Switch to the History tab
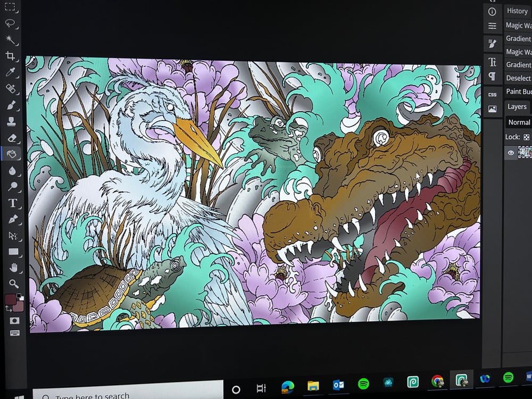The width and height of the screenshot is (532, 399). tap(517, 11)
